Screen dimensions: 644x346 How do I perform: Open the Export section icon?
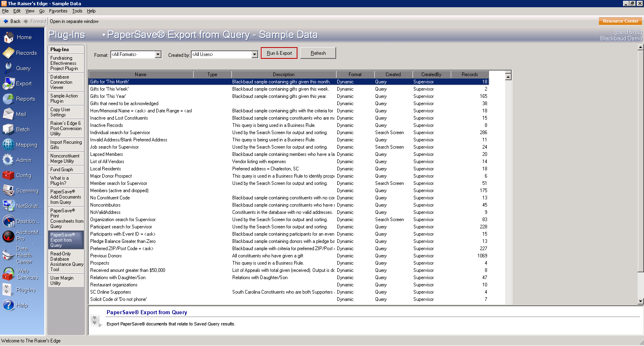pos(8,83)
